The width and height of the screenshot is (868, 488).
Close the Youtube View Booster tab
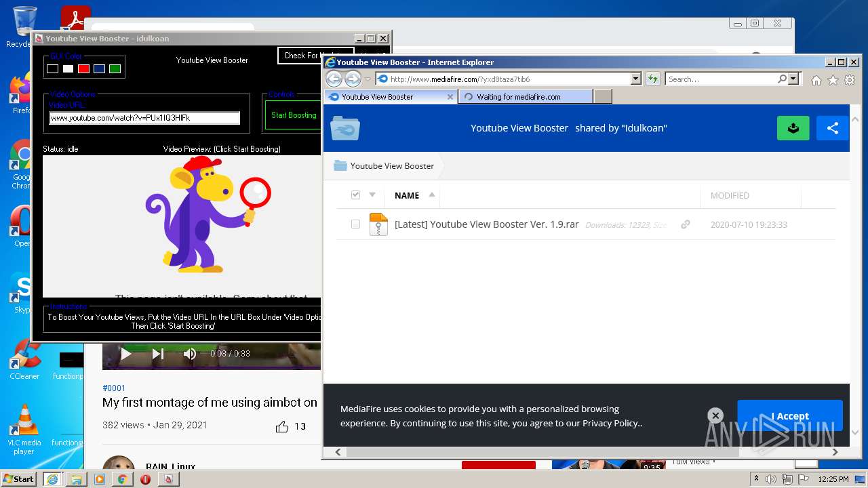click(x=450, y=97)
